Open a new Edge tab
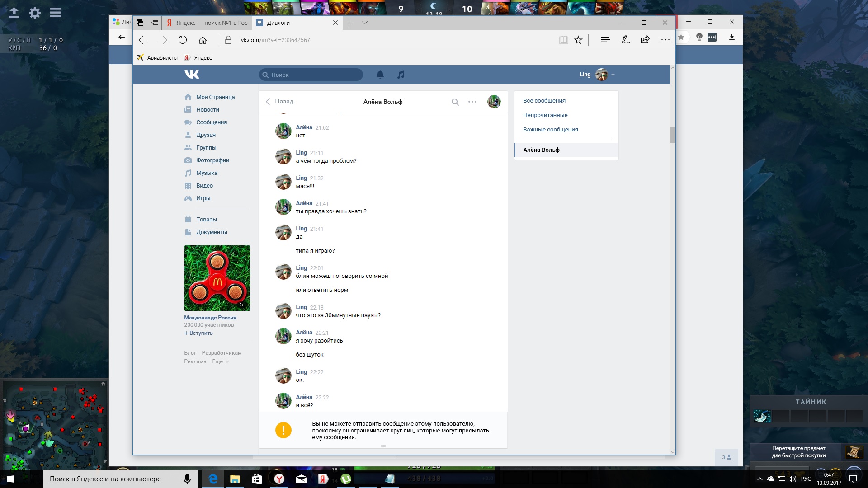The image size is (868, 488). coord(350,23)
